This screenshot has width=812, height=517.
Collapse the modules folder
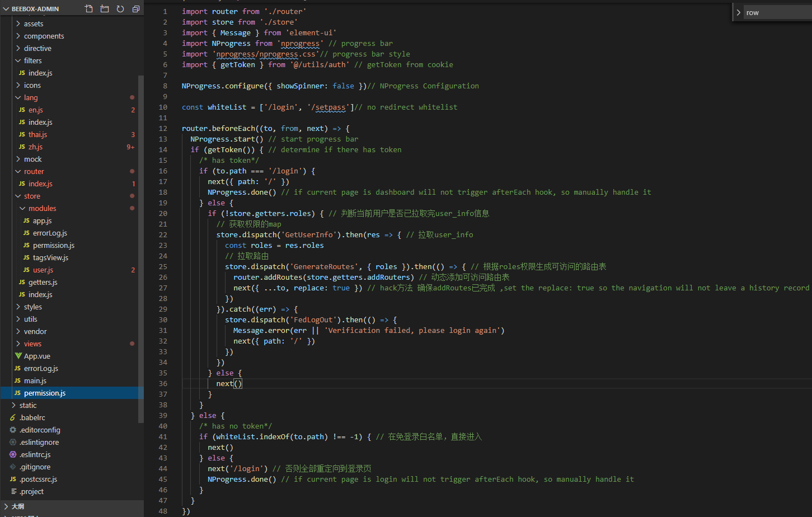point(22,208)
